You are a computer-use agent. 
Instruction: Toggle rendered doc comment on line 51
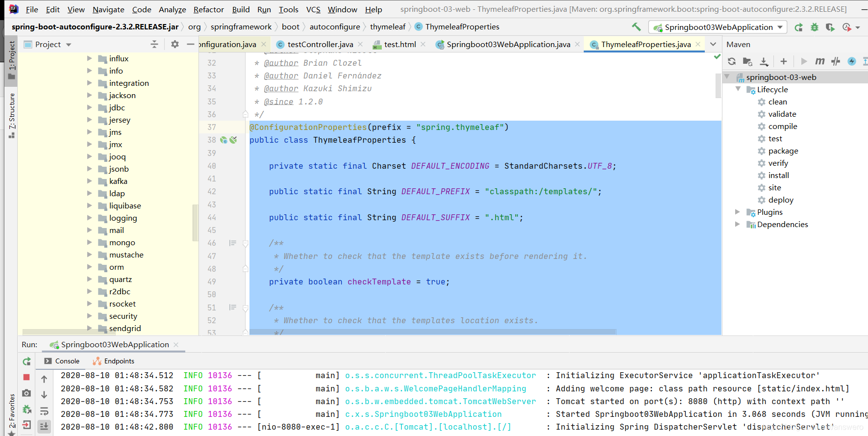coord(233,308)
